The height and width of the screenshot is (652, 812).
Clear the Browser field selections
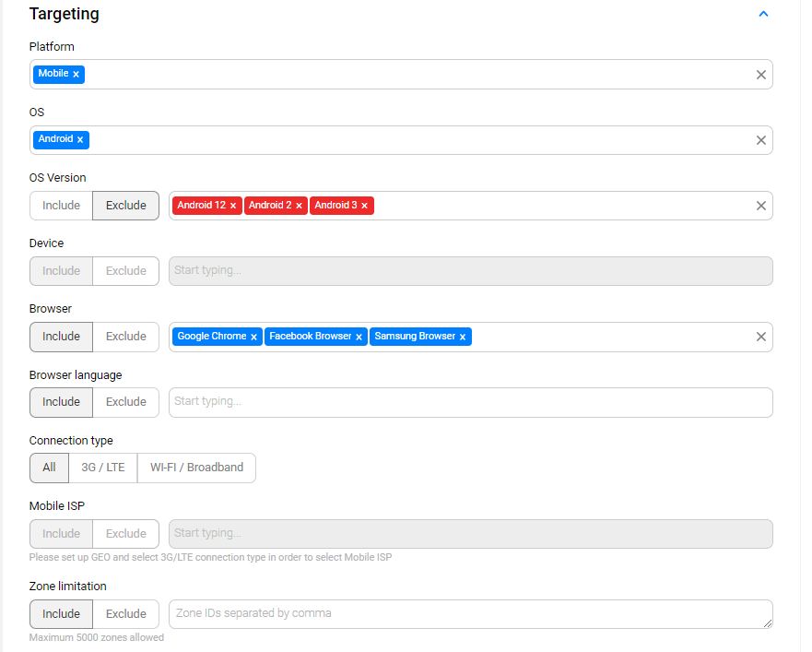[760, 336]
